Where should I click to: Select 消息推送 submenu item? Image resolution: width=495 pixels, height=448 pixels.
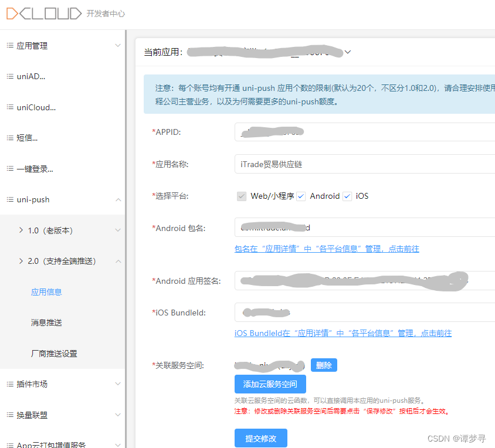(x=46, y=323)
